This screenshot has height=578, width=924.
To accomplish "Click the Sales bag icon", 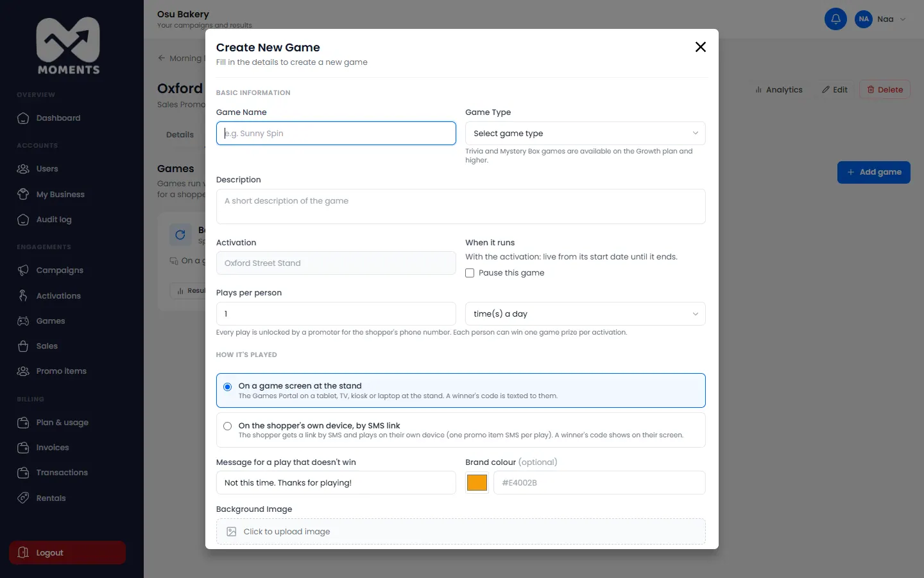I will [x=23, y=346].
